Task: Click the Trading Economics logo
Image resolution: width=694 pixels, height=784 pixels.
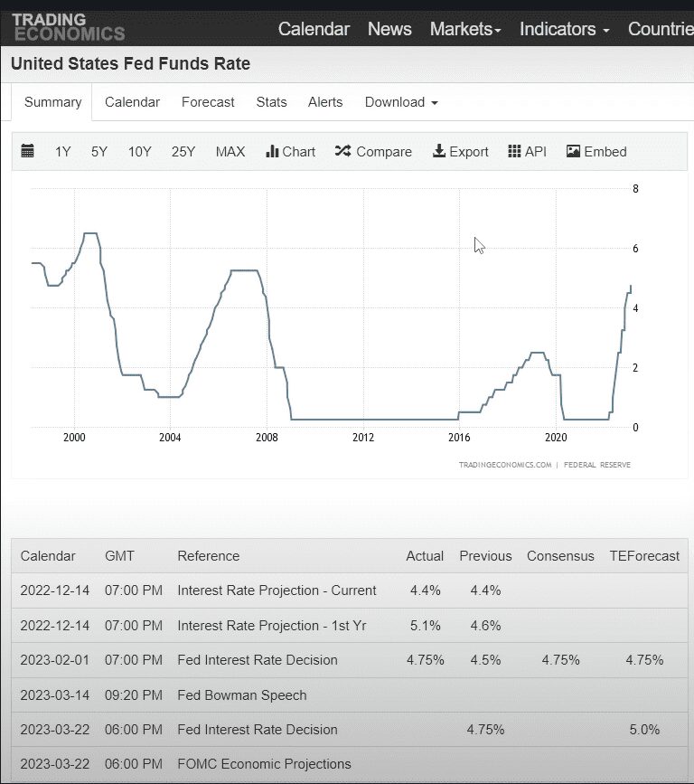Action: (x=69, y=27)
